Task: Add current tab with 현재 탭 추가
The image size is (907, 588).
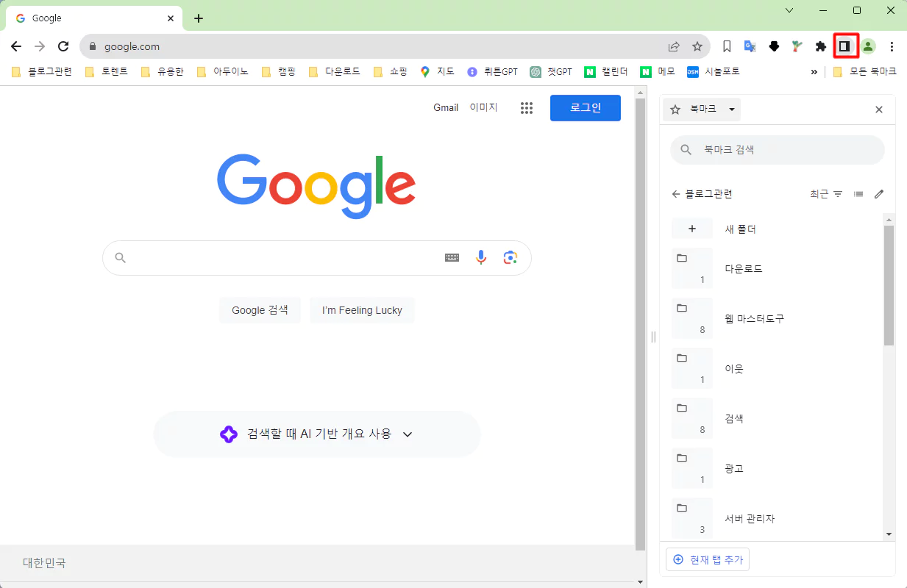Action: (708, 559)
